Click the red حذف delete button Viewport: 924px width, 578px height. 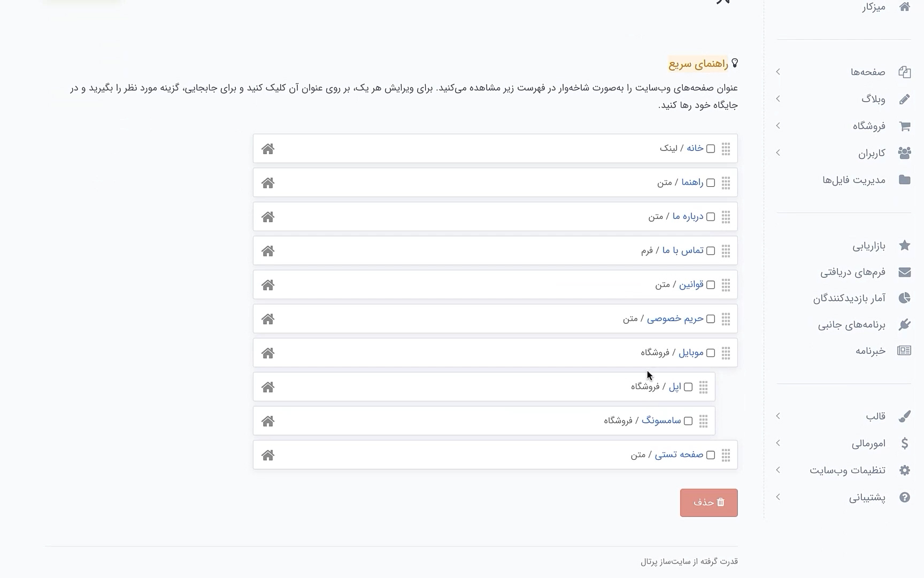tap(709, 503)
